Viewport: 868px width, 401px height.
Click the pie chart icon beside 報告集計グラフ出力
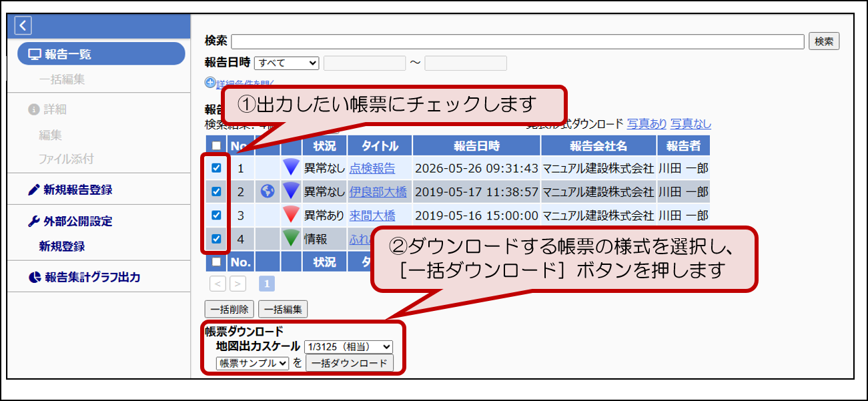point(35,278)
